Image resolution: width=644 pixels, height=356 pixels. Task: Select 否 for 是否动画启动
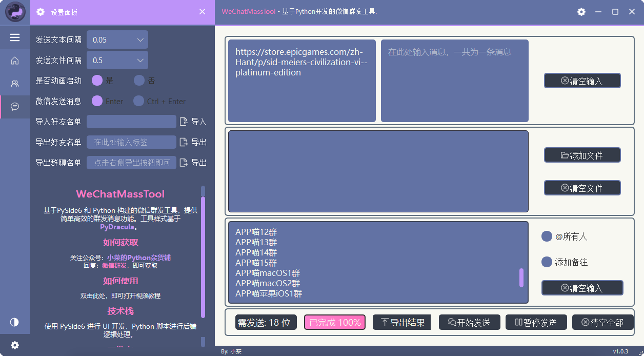pyautogui.click(x=139, y=81)
